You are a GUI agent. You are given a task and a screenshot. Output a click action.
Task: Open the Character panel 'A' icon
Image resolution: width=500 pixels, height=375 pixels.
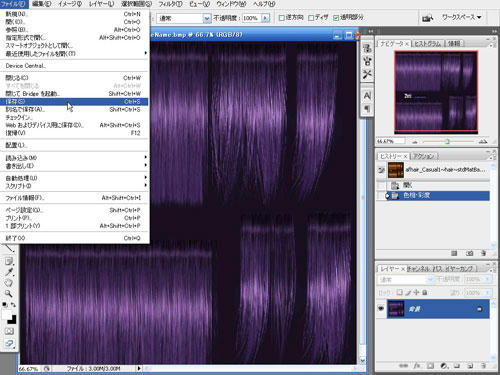pos(367,96)
